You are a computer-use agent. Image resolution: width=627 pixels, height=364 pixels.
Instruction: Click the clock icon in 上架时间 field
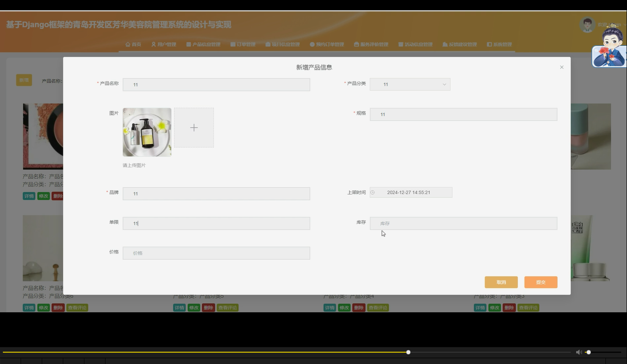click(x=373, y=192)
